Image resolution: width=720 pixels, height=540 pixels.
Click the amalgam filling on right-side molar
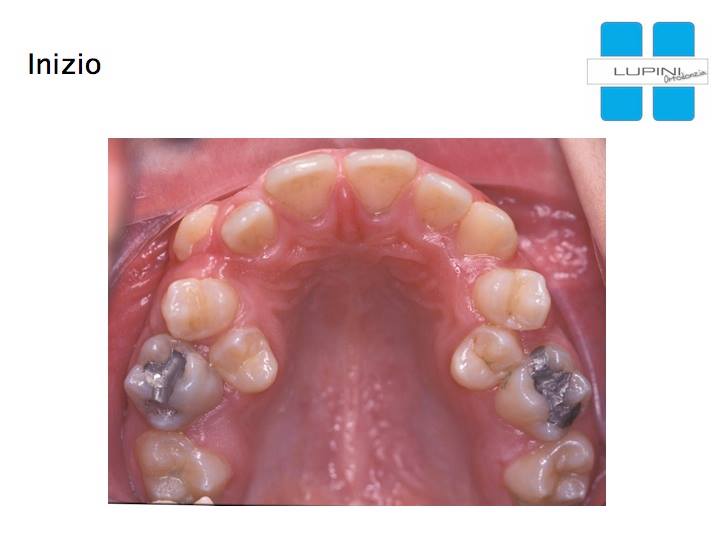[x=554, y=385]
